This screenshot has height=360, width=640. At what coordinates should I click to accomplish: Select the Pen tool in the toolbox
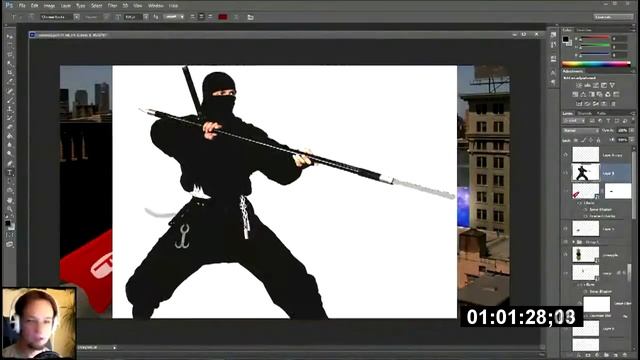[10, 164]
